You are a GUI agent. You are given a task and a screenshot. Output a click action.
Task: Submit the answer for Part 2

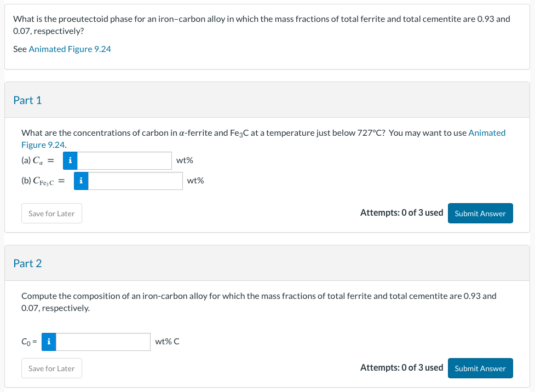tap(480, 368)
